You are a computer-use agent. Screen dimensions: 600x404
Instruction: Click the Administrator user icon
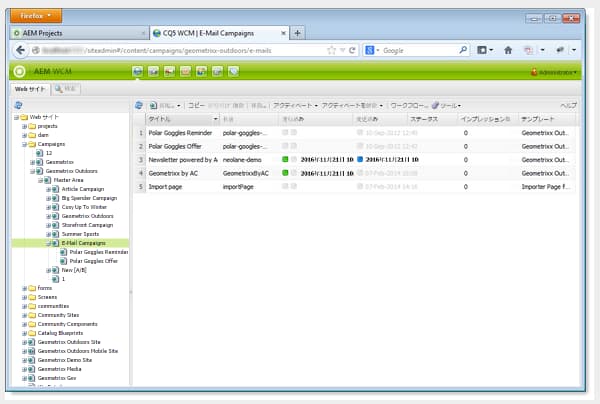pyautogui.click(x=534, y=72)
